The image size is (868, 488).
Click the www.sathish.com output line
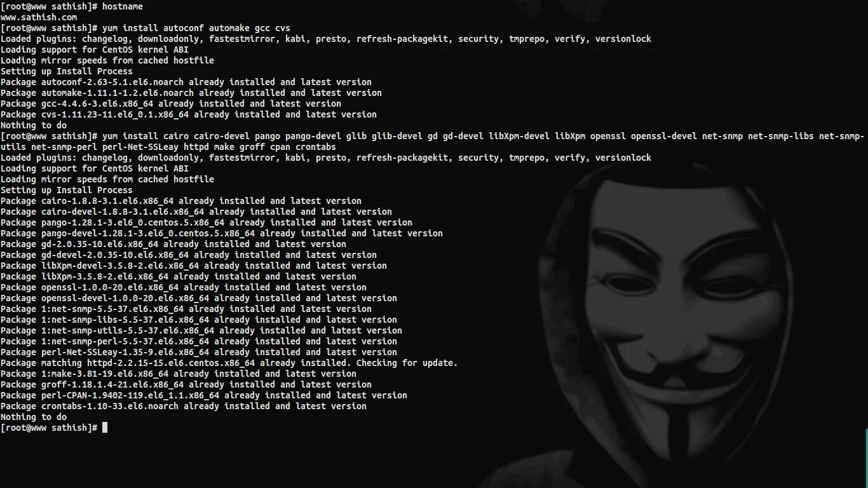pyautogui.click(x=39, y=17)
